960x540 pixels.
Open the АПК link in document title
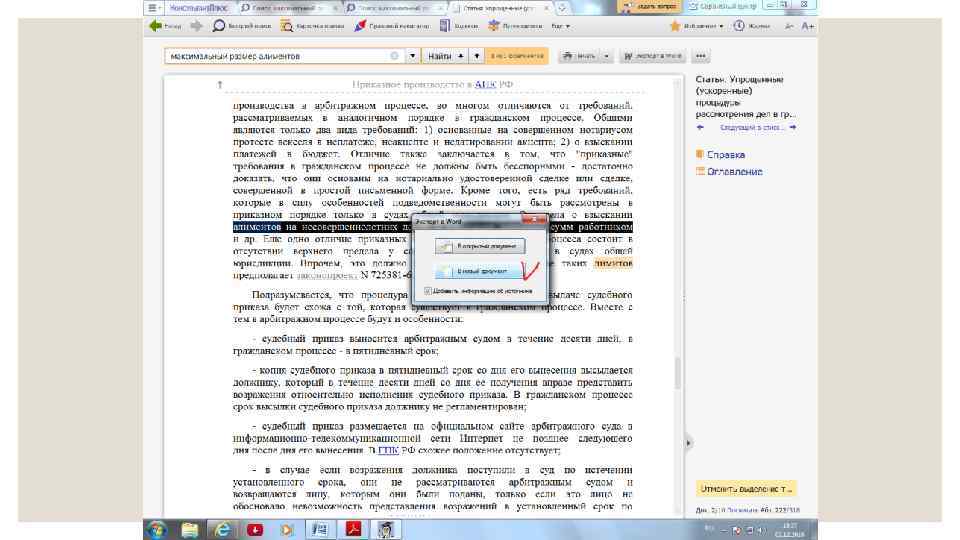[485, 84]
